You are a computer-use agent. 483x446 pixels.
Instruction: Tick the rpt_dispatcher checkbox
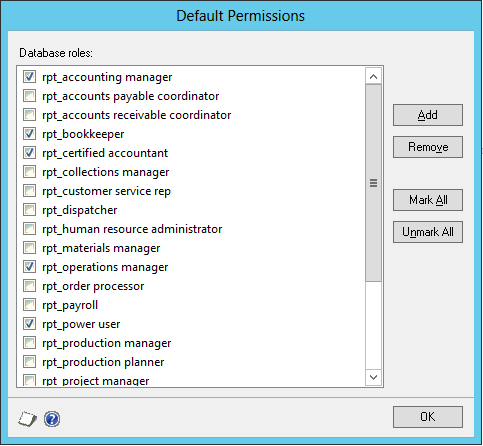[x=29, y=210]
